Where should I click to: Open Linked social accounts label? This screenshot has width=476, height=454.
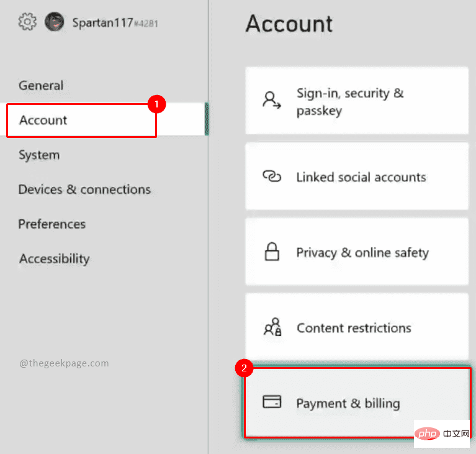(361, 177)
